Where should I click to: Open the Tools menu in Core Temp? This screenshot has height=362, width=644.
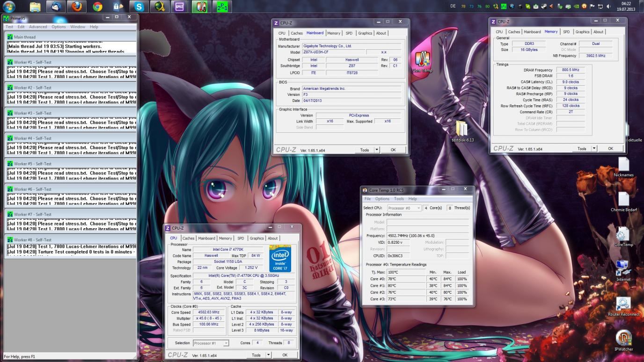point(399,199)
